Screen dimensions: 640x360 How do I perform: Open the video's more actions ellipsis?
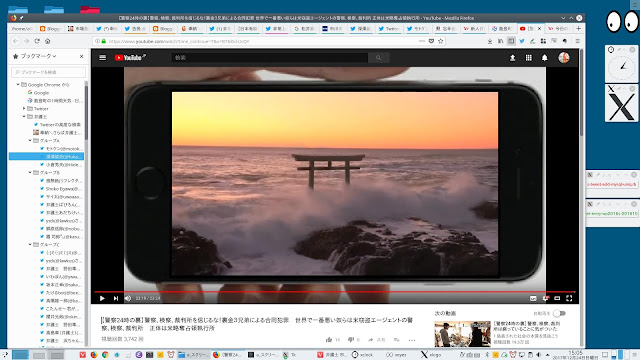coord(412,340)
